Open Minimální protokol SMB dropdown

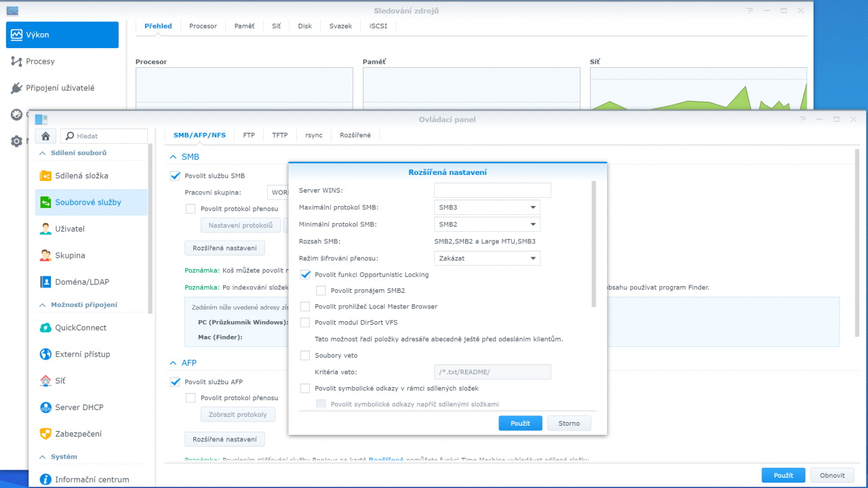tap(487, 224)
